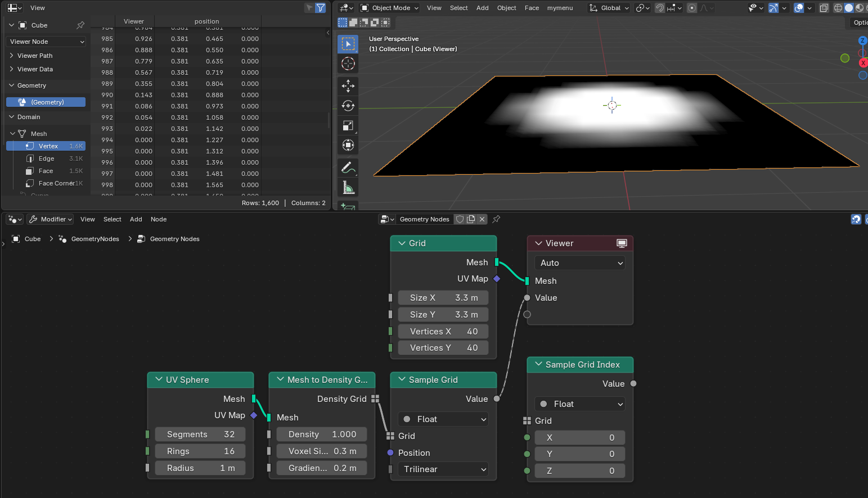Screen dimensions: 868x498
Task: Click the Transform tool icon
Action: (x=348, y=146)
